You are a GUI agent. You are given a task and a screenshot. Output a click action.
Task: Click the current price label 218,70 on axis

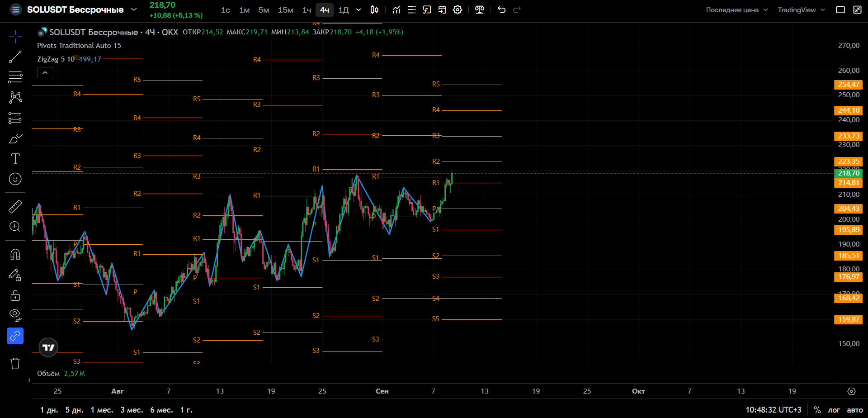(x=848, y=173)
